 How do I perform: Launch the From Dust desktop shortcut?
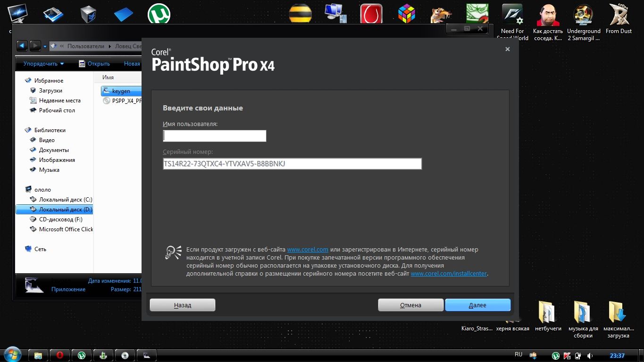[x=619, y=19]
